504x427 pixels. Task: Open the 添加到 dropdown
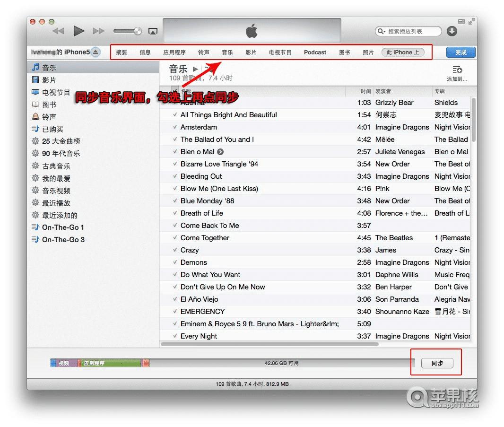457,72
